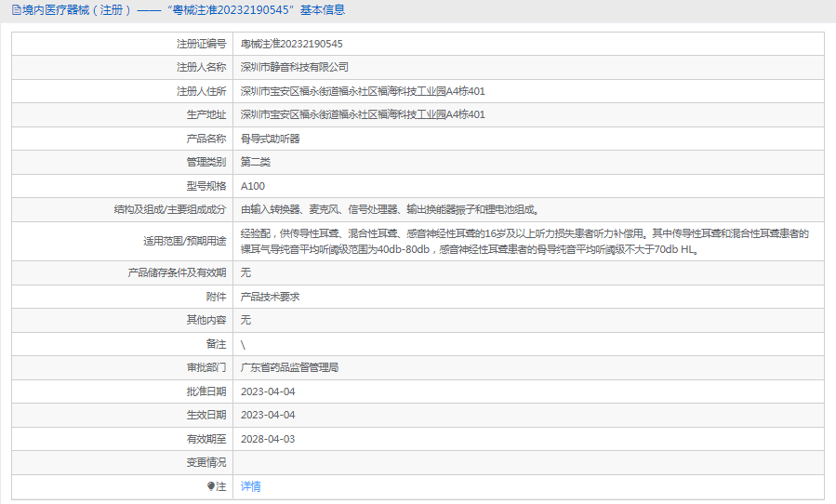Click the 注册人住所 address value
Image resolution: width=836 pixels, height=504 pixels.
(363, 91)
